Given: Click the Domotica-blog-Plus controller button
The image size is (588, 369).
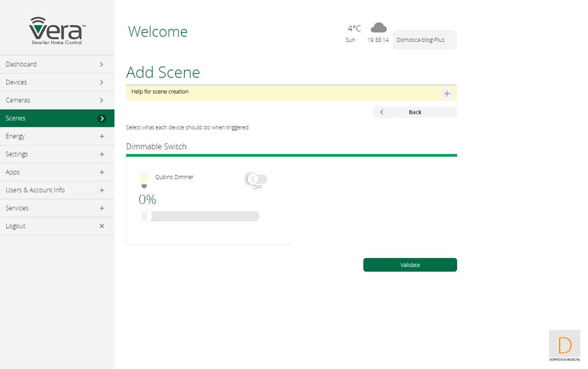Looking at the screenshot, I should coord(424,40).
